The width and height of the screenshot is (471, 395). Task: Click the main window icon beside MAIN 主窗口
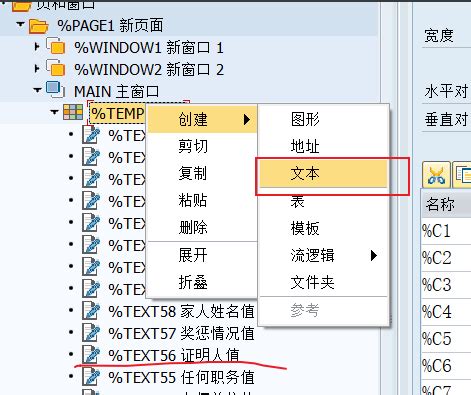(55, 90)
